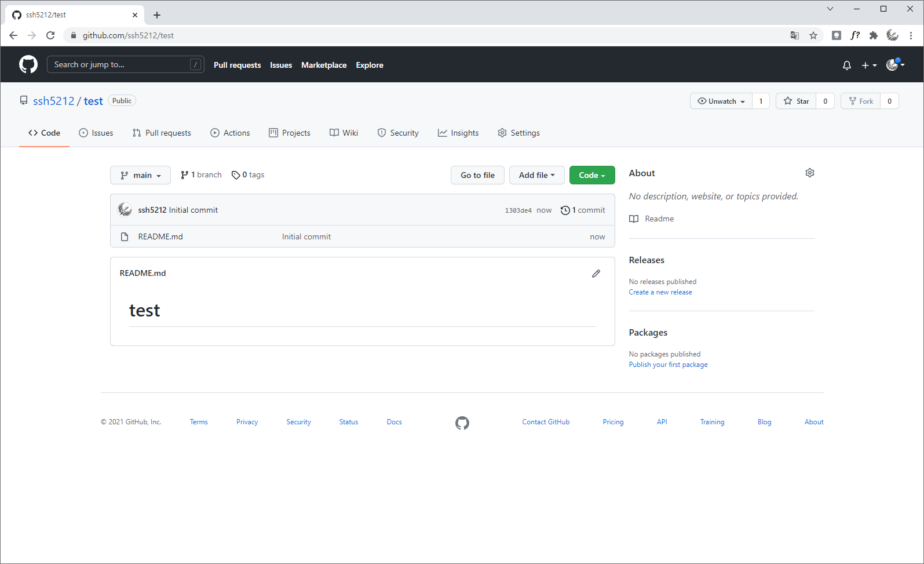
Task: Switch to the Pull requests repository tab
Action: [162, 133]
